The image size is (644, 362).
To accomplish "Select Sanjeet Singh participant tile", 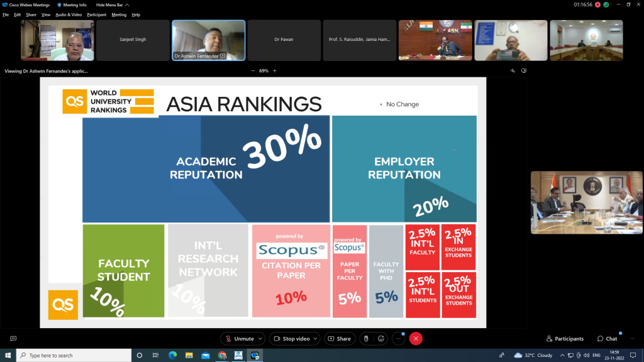I will point(133,40).
